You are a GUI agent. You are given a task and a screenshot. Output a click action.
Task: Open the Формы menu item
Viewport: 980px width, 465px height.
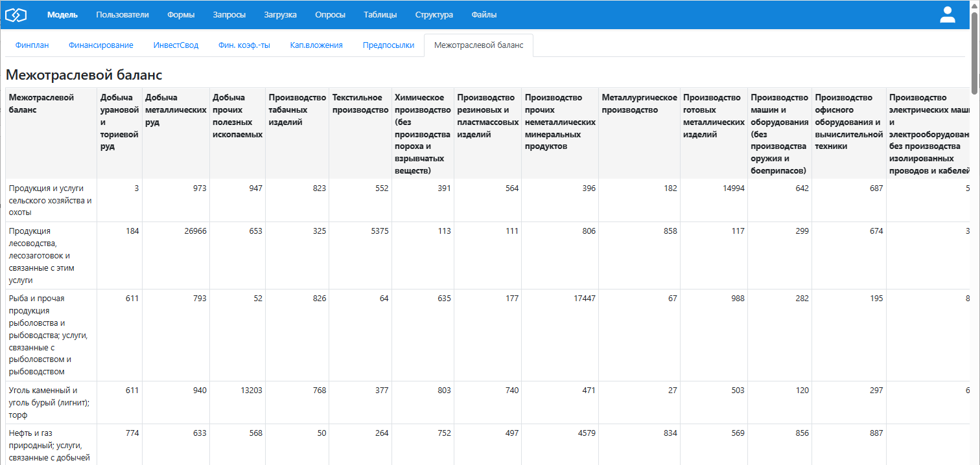pos(180,15)
